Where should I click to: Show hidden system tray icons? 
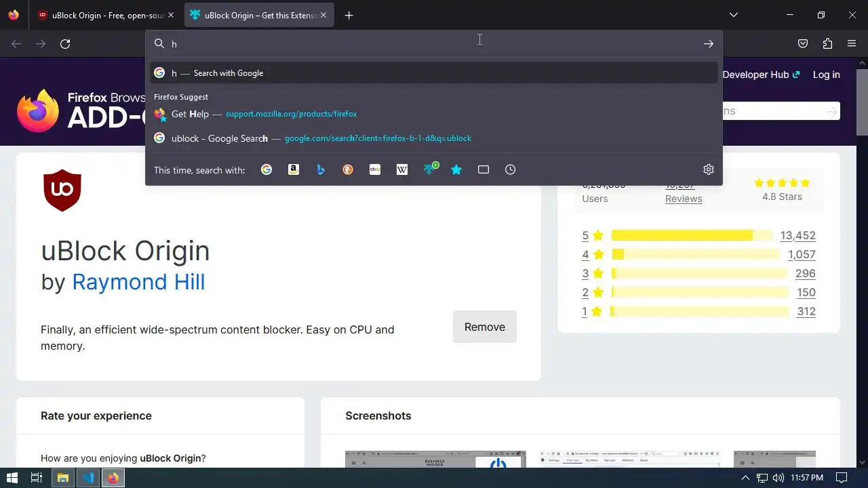[x=746, y=478]
